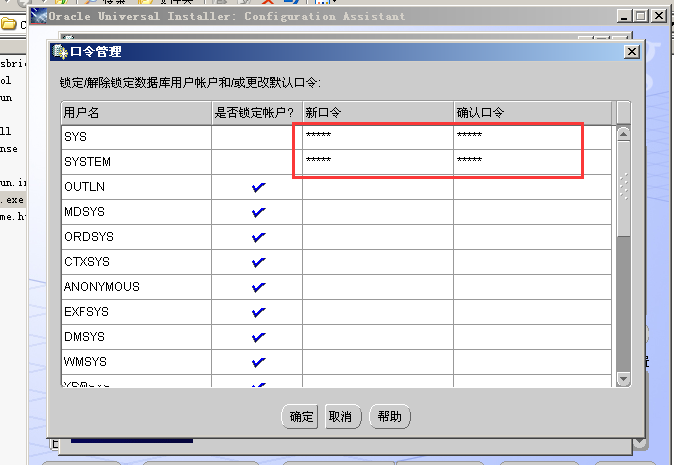Close the Oracle Universal Installer window
The image size is (674, 465).
click(x=658, y=16)
